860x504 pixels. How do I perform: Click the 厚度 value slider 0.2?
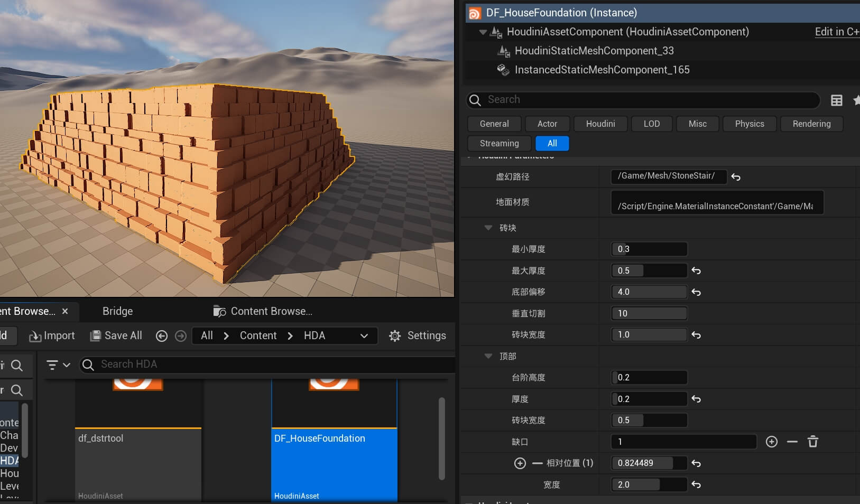(x=649, y=399)
